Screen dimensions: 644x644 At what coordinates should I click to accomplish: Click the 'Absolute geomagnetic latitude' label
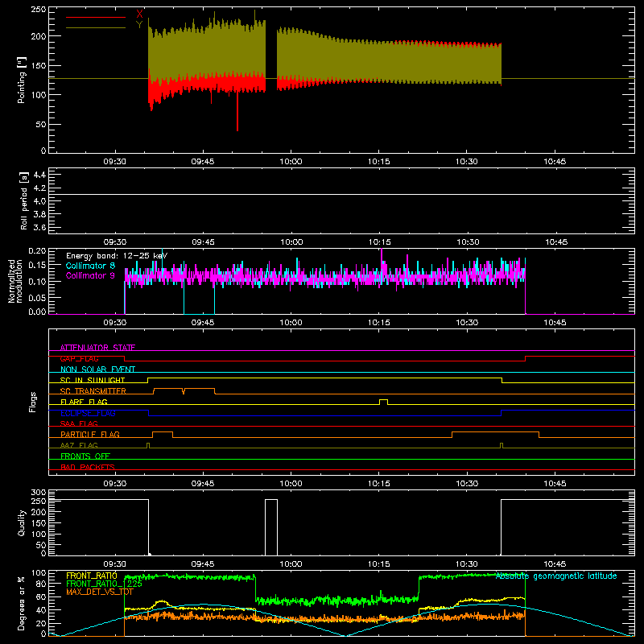[556, 576]
